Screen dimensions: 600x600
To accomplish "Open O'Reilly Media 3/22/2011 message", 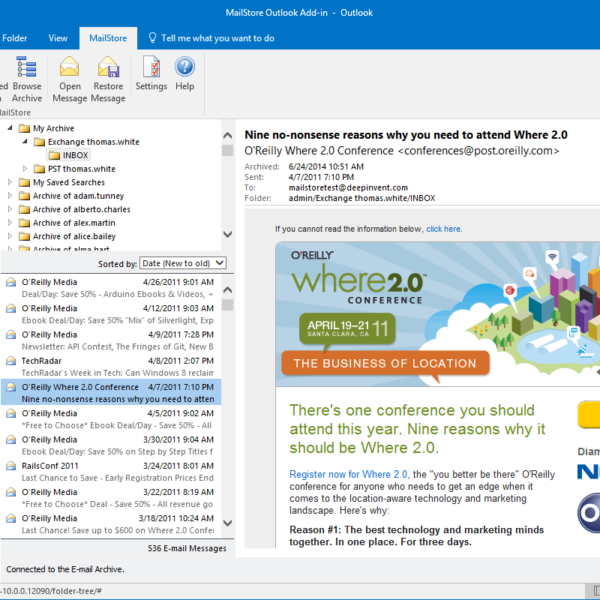I will pyautogui.click(x=111, y=498).
